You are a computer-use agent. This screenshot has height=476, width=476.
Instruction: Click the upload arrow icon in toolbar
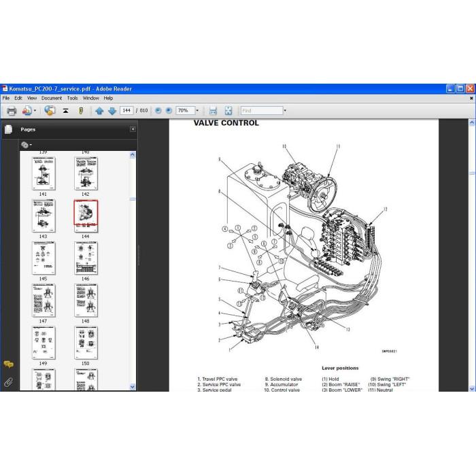(x=65, y=111)
